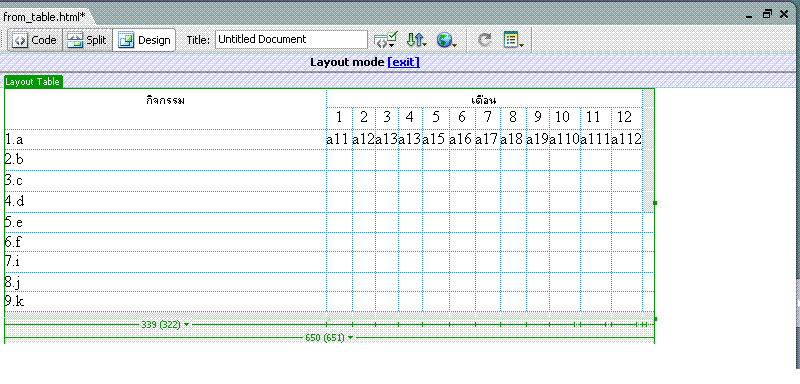Click the cell containing a18
This screenshot has width=800, height=384.
(x=513, y=139)
